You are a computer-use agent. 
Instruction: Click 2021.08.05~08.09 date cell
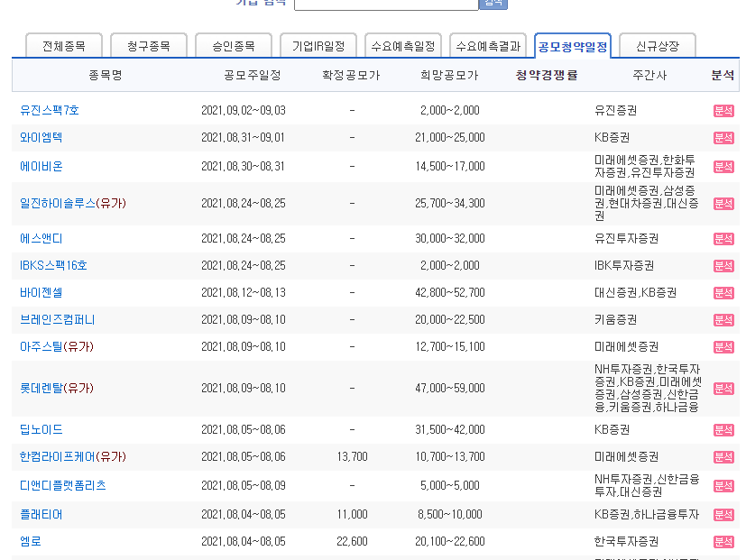click(244, 486)
